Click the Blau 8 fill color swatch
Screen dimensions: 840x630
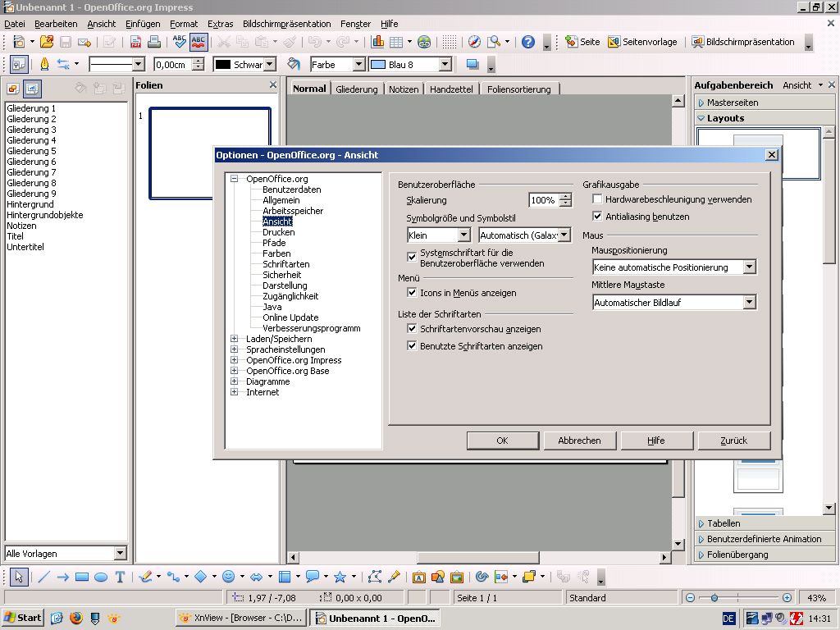[x=378, y=64]
